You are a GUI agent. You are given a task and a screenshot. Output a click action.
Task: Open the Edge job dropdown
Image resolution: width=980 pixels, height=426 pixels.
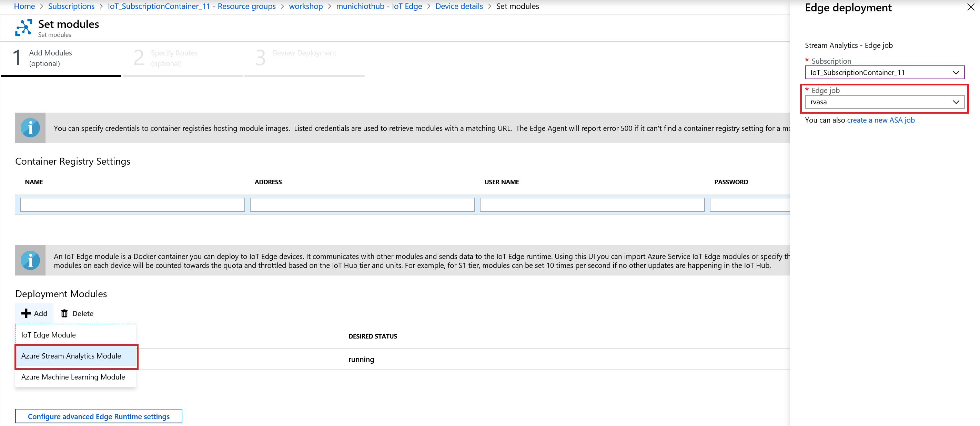click(884, 102)
